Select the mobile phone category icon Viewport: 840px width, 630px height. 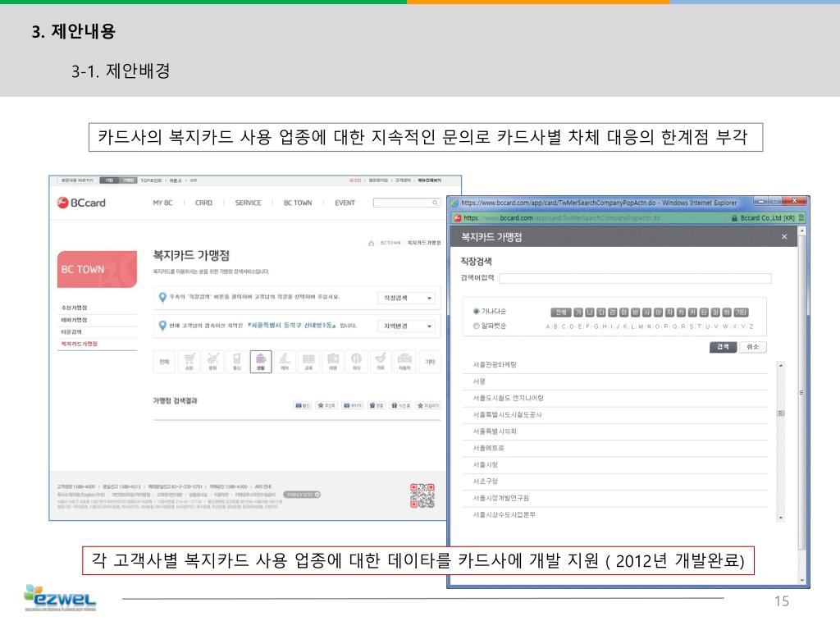click(237, 361)
